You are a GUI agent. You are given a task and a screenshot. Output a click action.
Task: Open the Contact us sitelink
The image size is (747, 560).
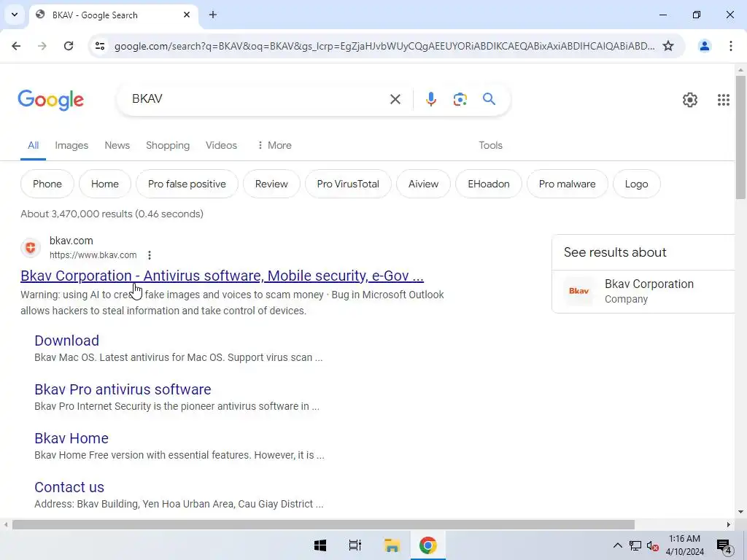click(x=69, y=487)
